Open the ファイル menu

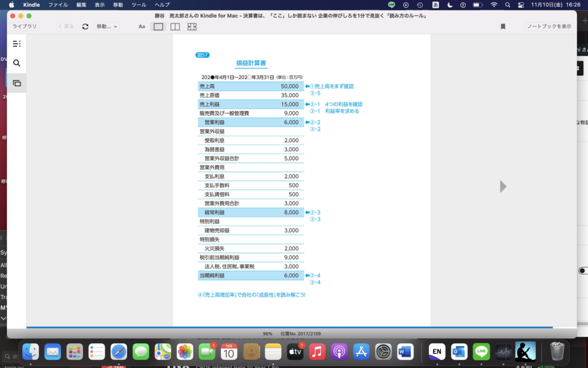[x=58, y=5]
